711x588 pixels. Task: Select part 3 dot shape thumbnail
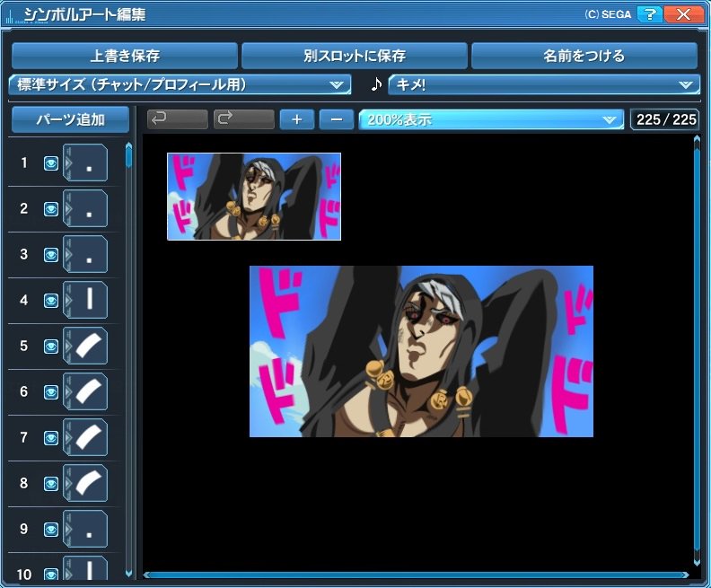(x=85, y=254)
